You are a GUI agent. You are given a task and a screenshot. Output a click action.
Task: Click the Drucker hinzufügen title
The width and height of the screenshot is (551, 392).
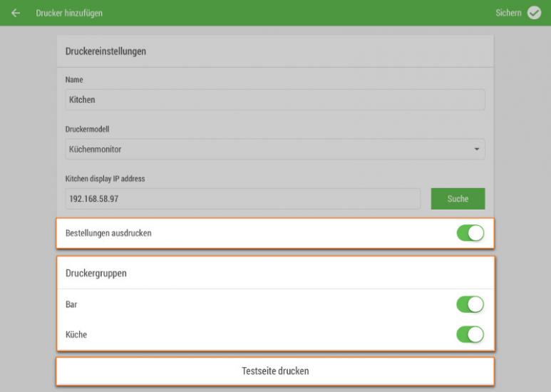tap(69, 13)
